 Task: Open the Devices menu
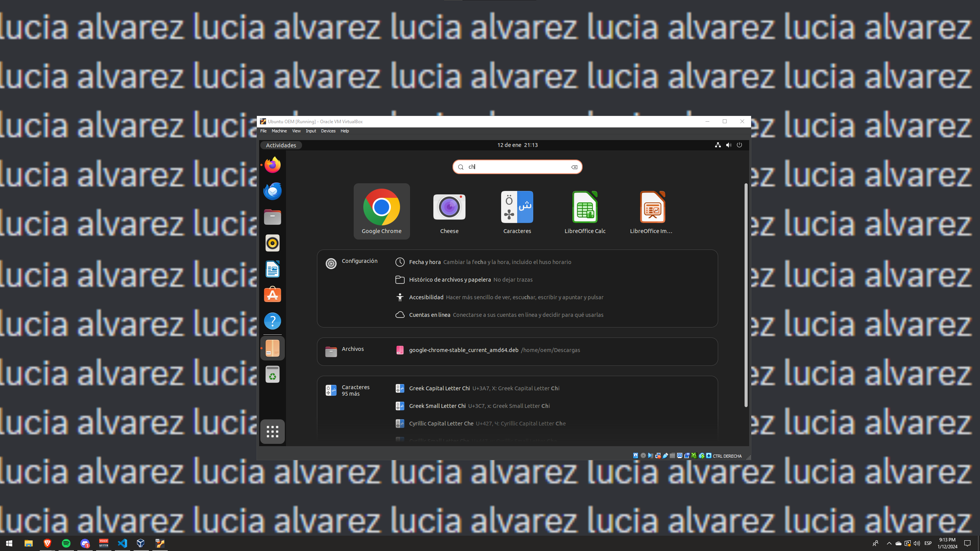coord(328,130)
